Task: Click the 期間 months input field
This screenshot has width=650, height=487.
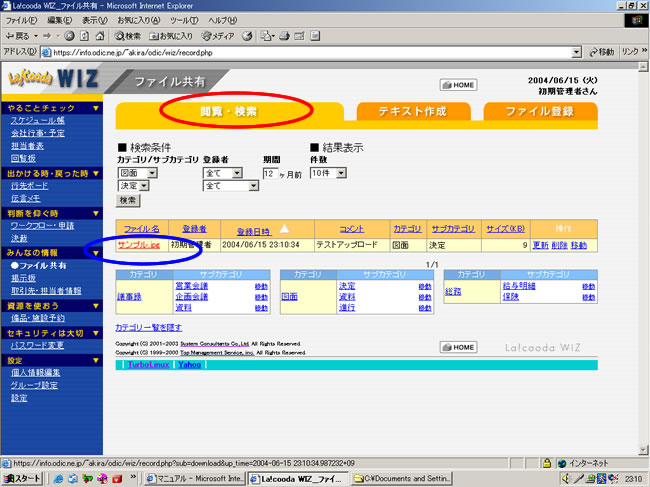Action: click(x=268, y=172)
